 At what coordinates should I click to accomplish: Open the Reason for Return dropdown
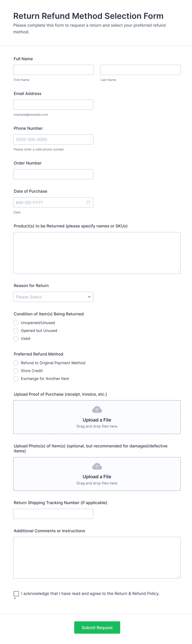click(x=53, y=297)
